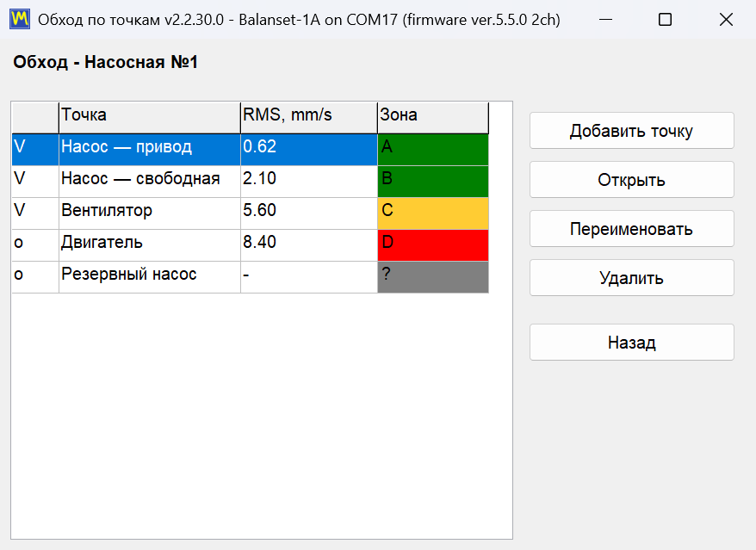The width and height of the screenshot is (756, 550).
Task: Click red zone D cell
Action: click(x=433, y=245)
